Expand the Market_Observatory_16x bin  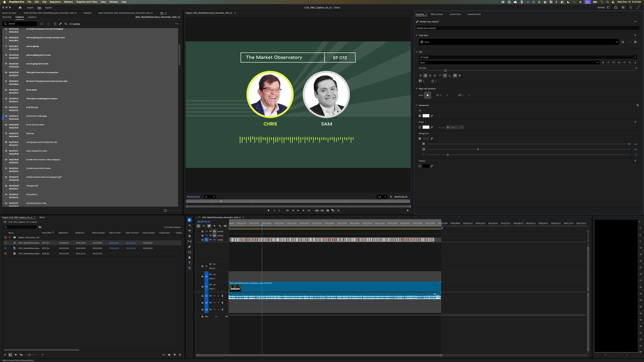[10, 237]
